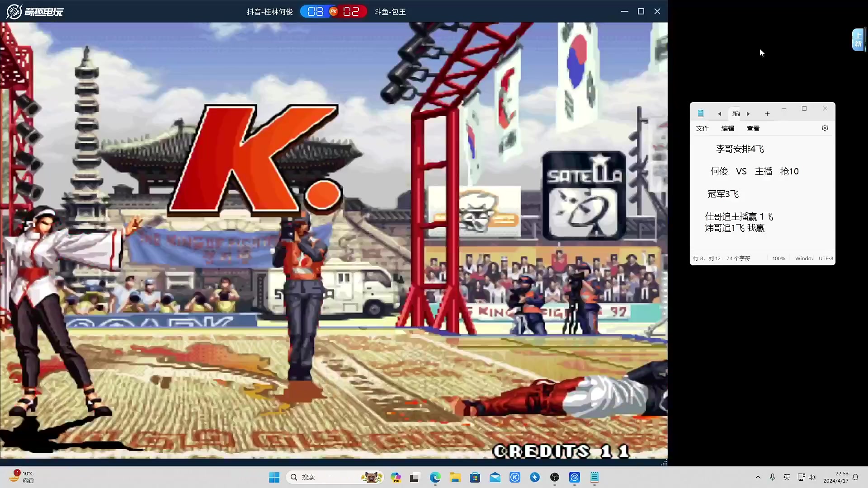This screenshot has height=488, width=868.
Task: Launch Microsoft Edge from taskbar
Action: point(435,477)
